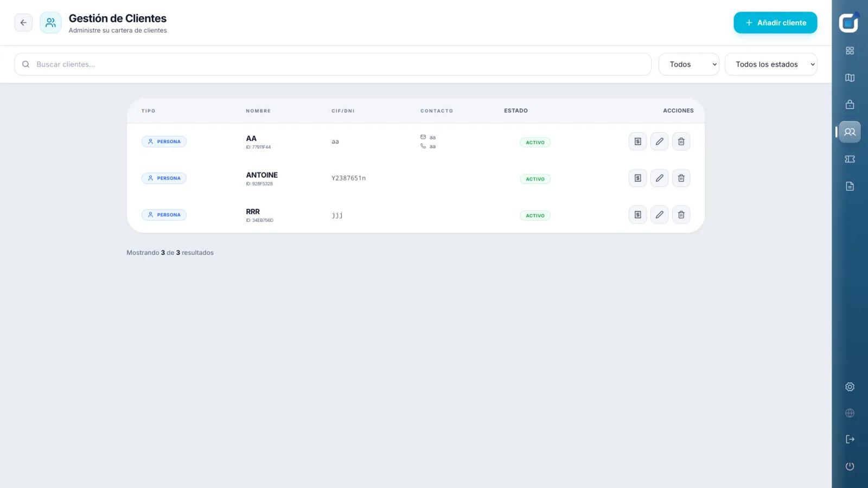Click the TIPO column header
This screenshot has width=868, height=488.
(149, 111)
